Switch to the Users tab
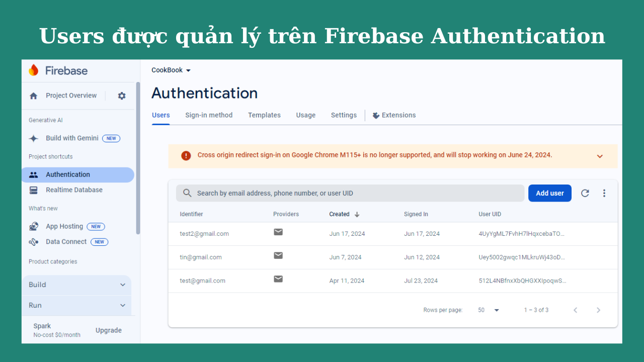Screen dimensions: 644x362 [161, 115]
